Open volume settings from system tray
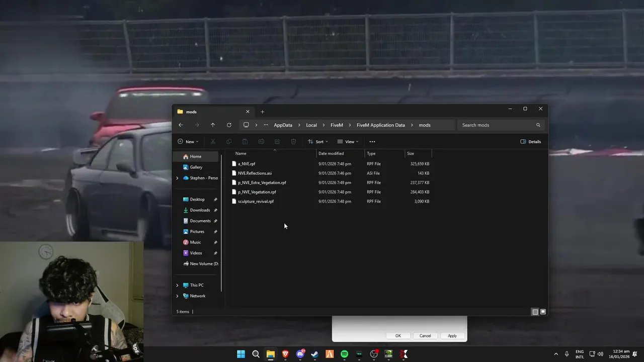This screenshot has width=644, height=362. tap(600, 354)
